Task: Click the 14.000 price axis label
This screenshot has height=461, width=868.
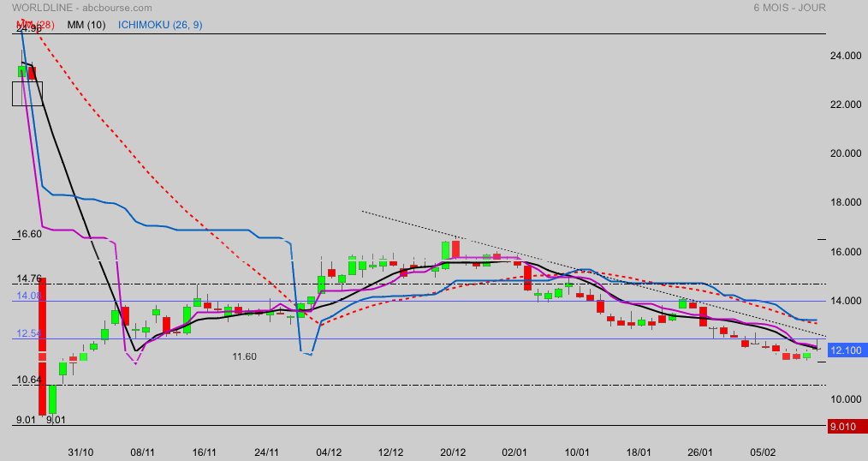Action: click(846, 301)
